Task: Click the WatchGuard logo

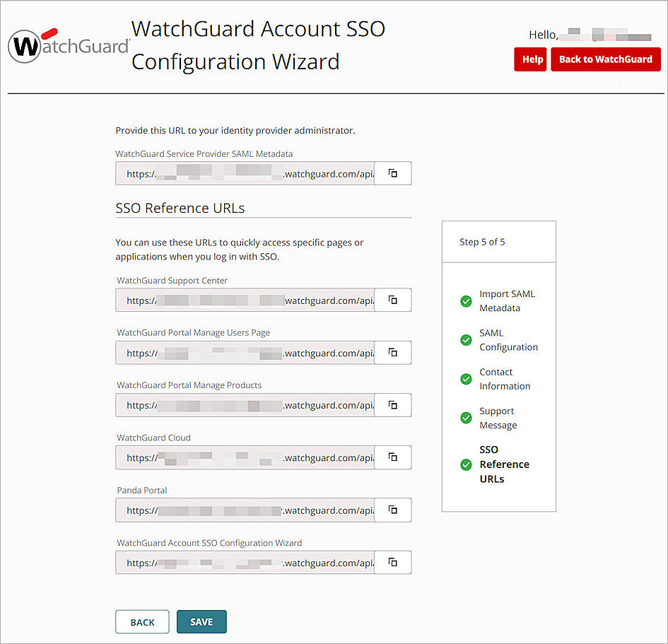Action: tap(68, 45)
